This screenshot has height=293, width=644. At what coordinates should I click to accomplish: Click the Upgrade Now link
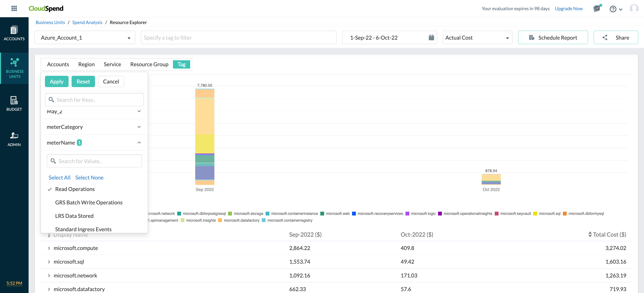569,8
